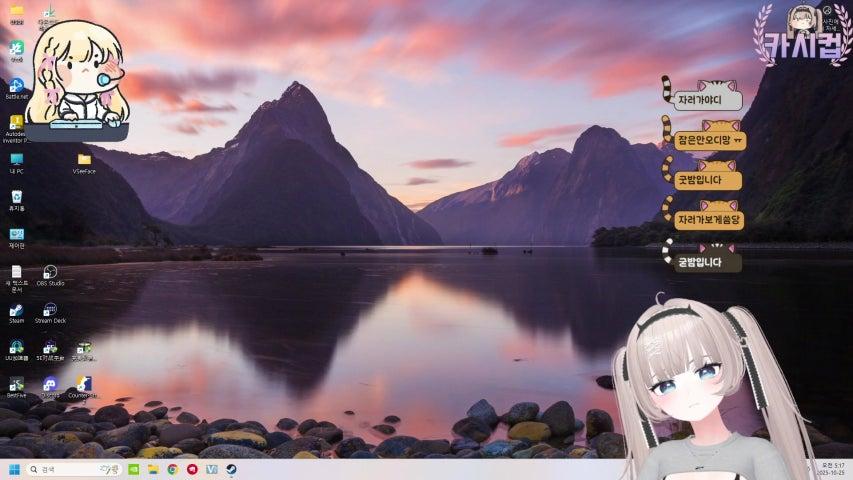Open the Counter-Strike desktop shortcut

(84, 384)
